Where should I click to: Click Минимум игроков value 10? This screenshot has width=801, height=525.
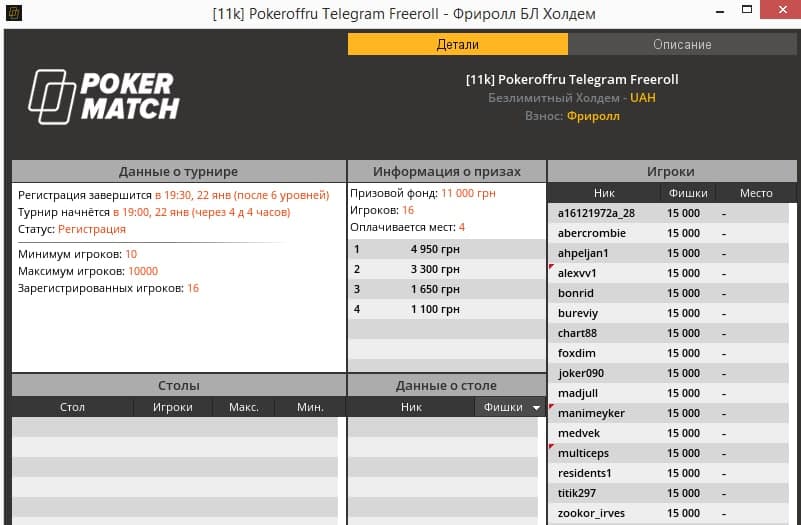tap(131, 254)
